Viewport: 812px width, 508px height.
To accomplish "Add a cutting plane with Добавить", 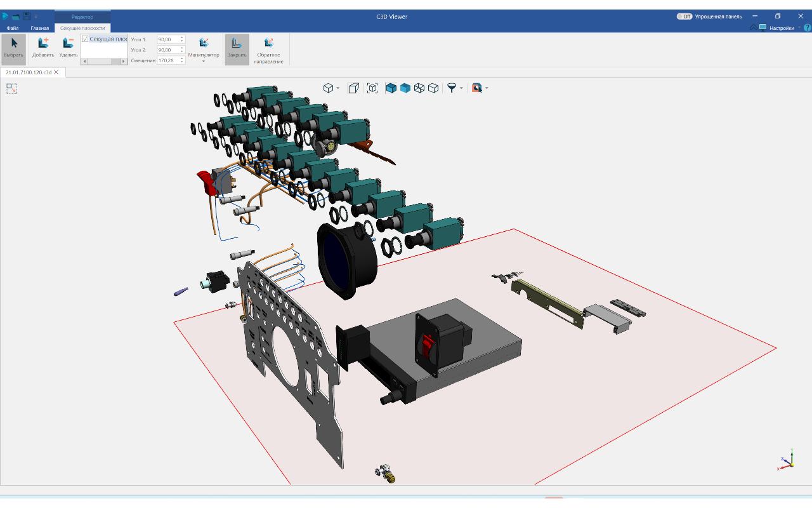I will click(x=43, y=49).
